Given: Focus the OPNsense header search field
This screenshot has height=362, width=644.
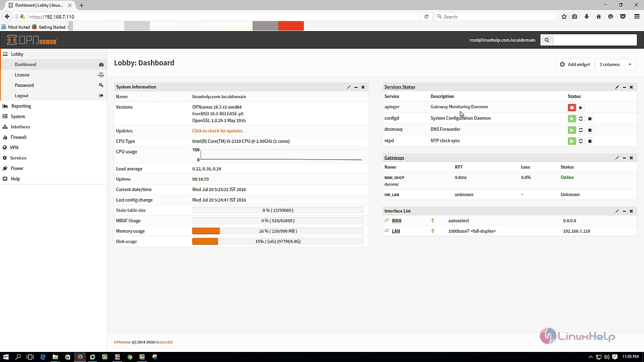Looking at the screenshot, I should click(x=595, y=40).
